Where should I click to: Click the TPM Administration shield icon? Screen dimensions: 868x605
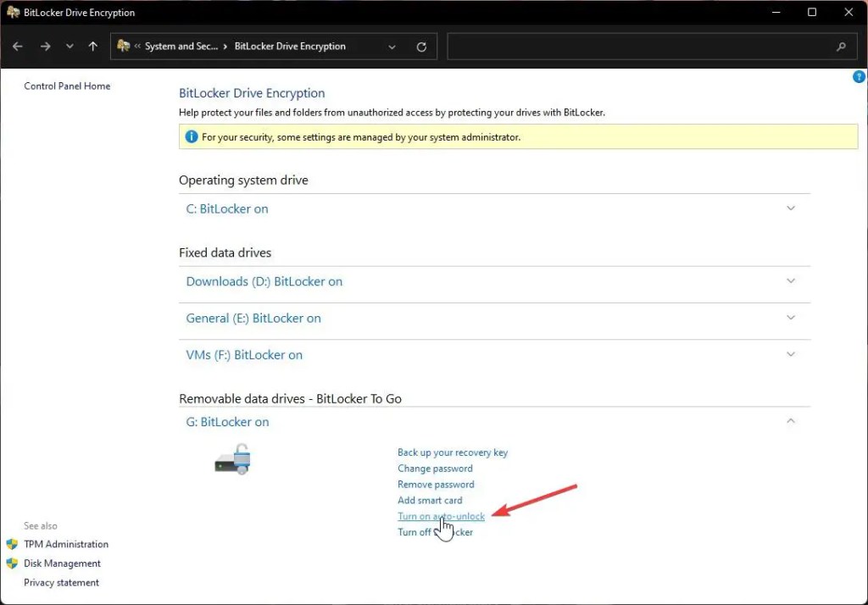[x=12, y=544]
